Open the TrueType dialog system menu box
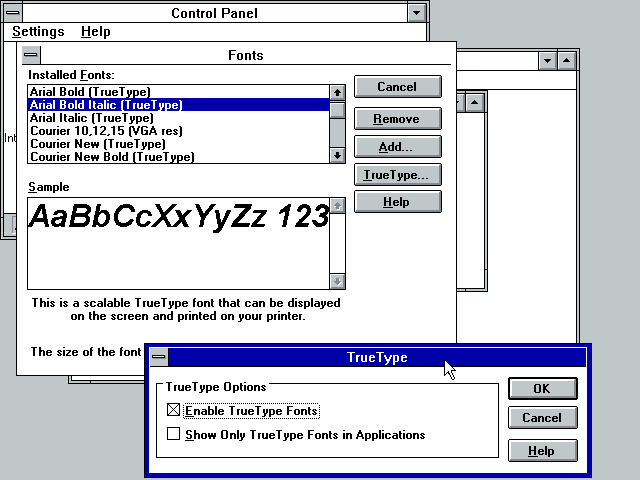The height and width of the screenshot is (480, 640). tap(159, 357)
